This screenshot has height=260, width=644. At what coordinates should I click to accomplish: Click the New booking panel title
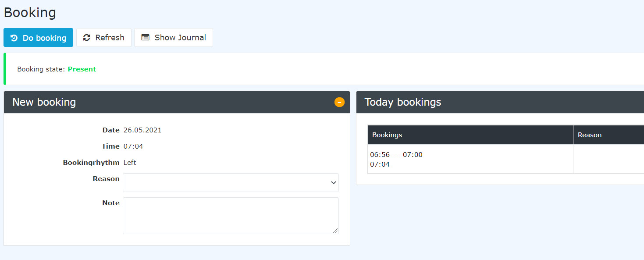(44, 102)
